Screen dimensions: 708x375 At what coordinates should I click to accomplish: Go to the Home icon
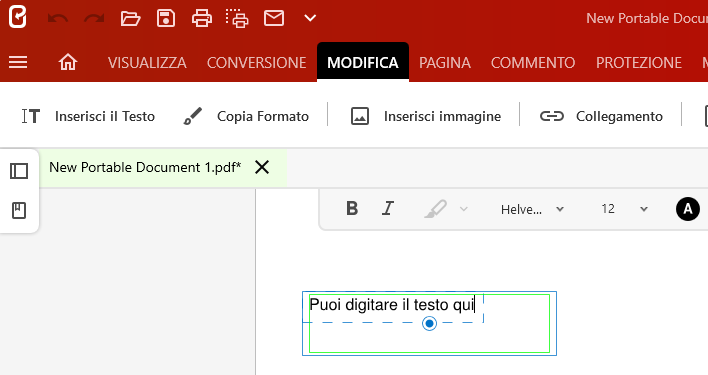(x=68, y=62)
